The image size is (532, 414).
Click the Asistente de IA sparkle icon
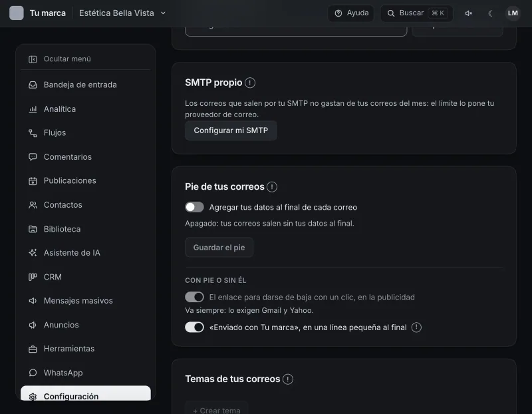(33, 253)
